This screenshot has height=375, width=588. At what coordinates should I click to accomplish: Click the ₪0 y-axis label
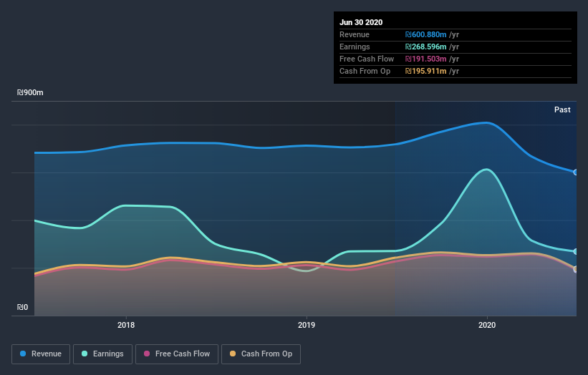(x=22, y=307)
